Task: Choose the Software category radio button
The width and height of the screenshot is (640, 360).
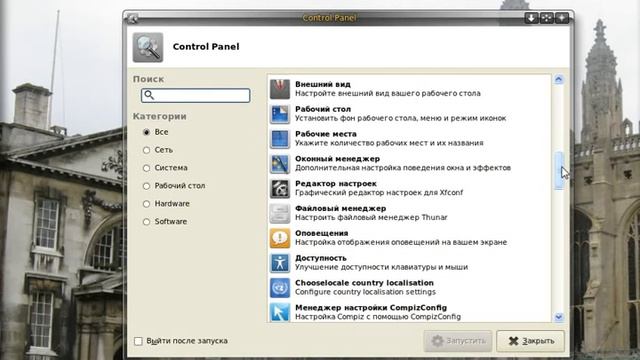Action: [146, 222]
